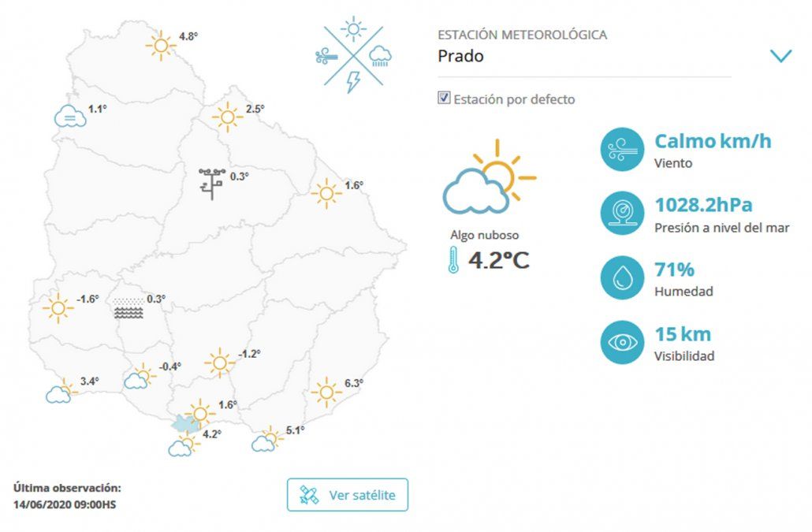Select the mist-over-water icon showing 0.3°
Image resolution: width=812 pixels, height=532 pixels.
pyautogui.click(x=129, y=307)
